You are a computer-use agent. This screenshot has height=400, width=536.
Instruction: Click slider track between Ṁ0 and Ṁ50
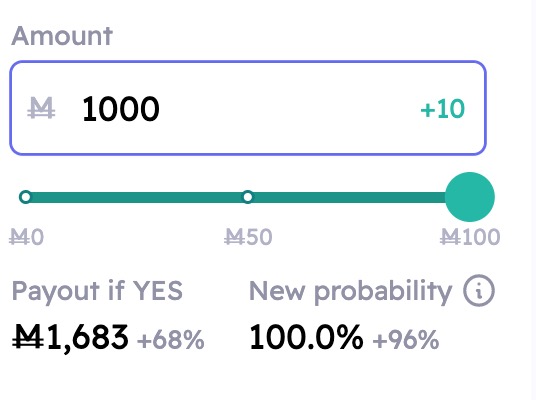[x=137, y=197]
